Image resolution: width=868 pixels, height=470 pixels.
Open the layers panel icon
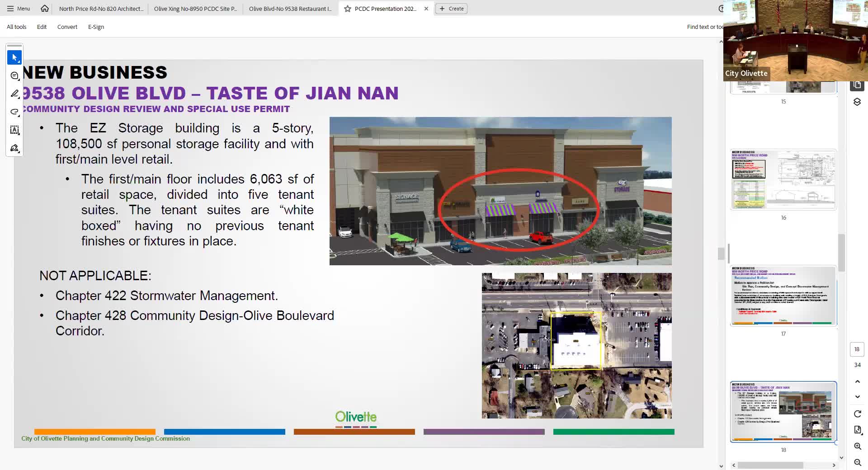point(857,102)
